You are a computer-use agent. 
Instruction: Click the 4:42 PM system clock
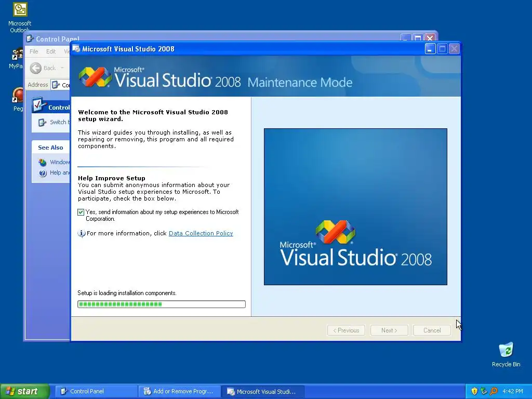click(x=513, y=391)
